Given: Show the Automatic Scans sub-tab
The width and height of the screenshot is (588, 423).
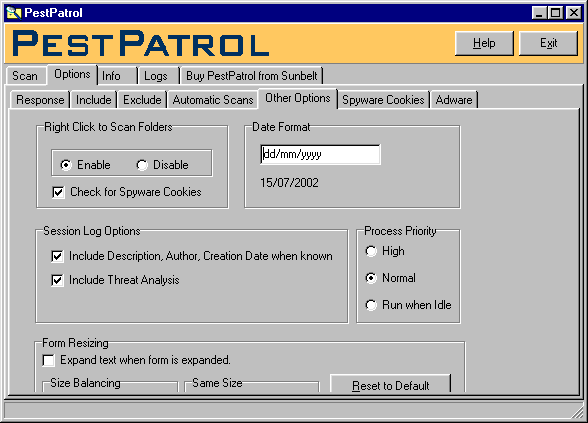Looking at the screenshot, I should point(213,100).
